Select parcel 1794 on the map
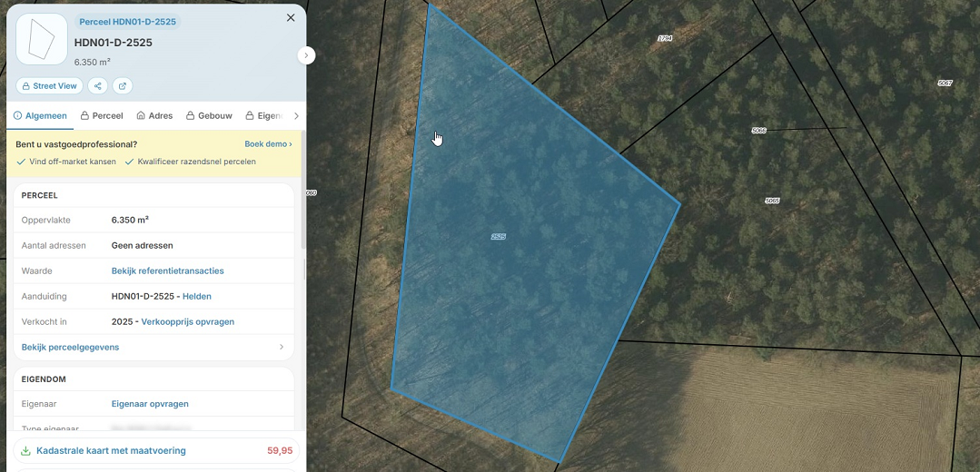The width and height of the screenshot is (980, 472). tap(665, 39)
